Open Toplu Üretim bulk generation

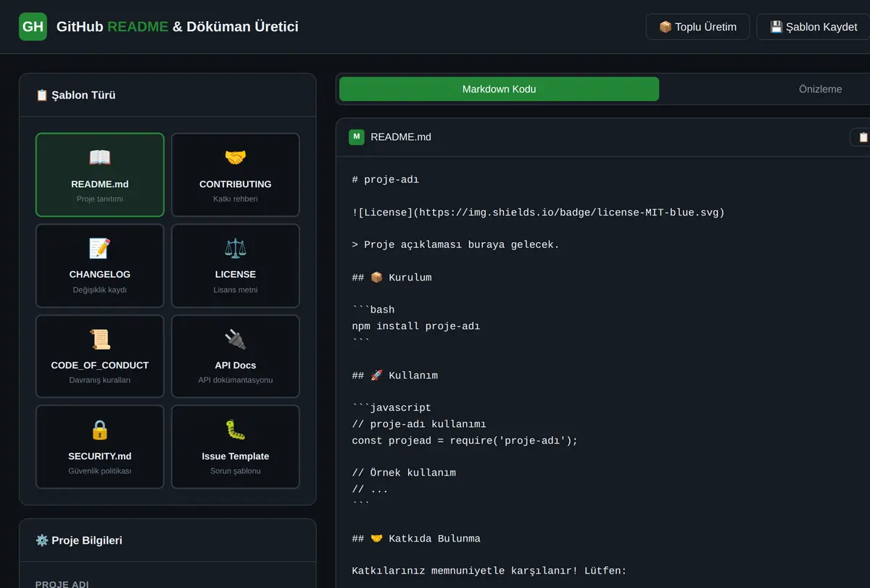pos(697,27)
